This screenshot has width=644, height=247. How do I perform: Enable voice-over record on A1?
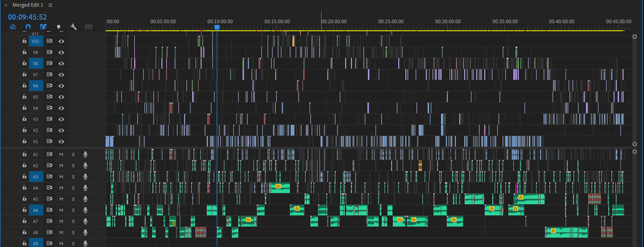[x=85, y=154]
